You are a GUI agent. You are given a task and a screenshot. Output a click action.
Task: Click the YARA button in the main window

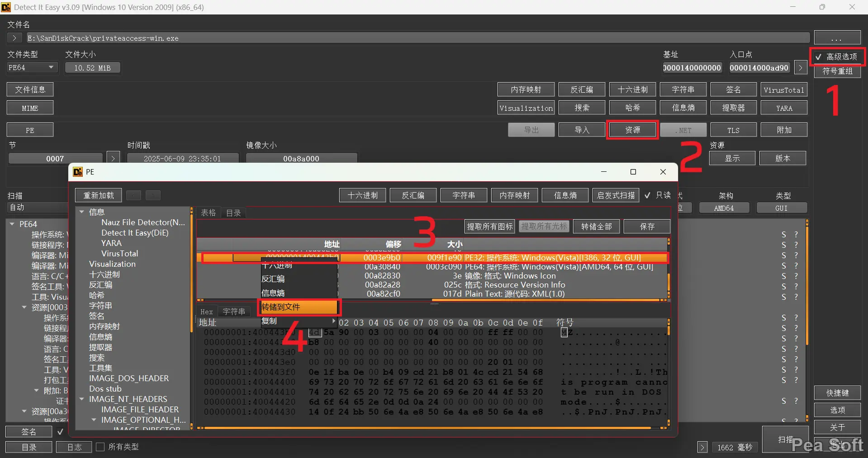[x=784, y=108]
